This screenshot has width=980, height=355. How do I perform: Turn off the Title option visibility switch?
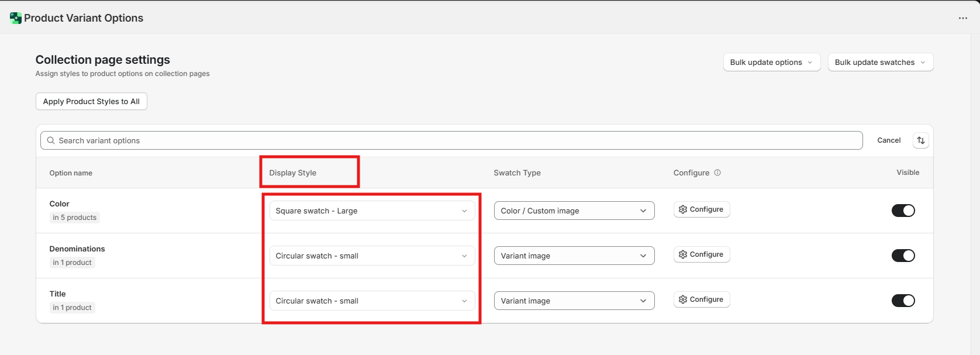(903, 301)
